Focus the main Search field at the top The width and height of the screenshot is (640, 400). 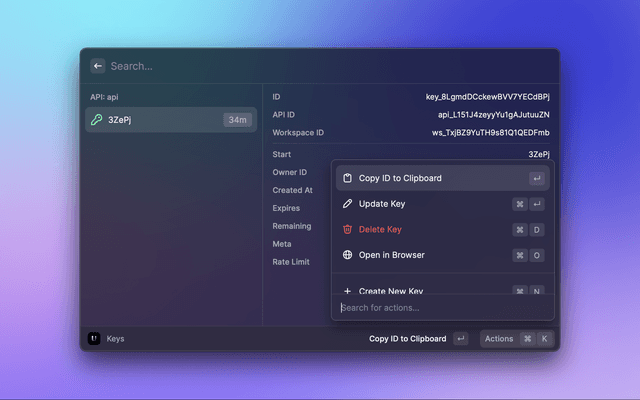pyautogui.click(x=300, y=66)
